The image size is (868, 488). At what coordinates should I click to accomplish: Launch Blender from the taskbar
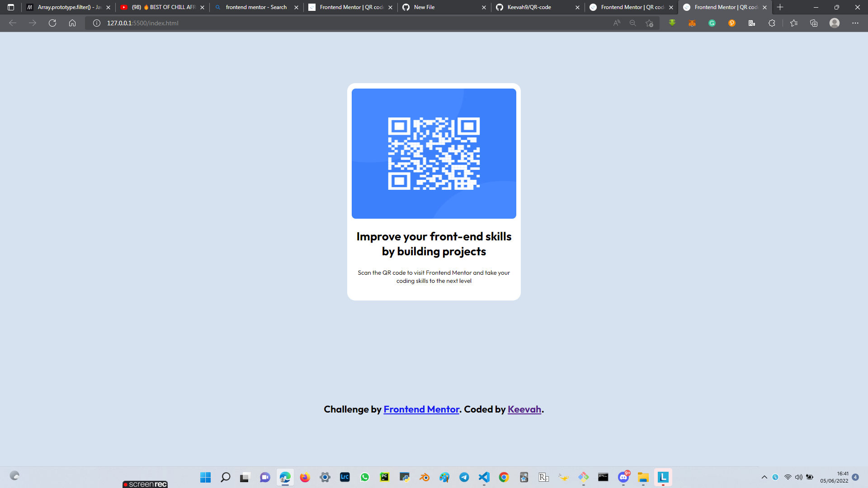point(425,477)
